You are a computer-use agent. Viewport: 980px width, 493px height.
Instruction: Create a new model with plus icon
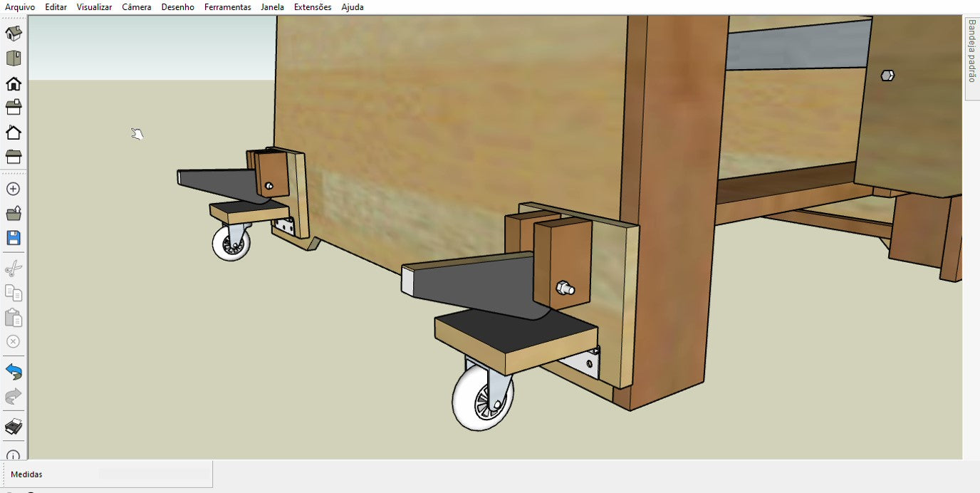(13, 189)
